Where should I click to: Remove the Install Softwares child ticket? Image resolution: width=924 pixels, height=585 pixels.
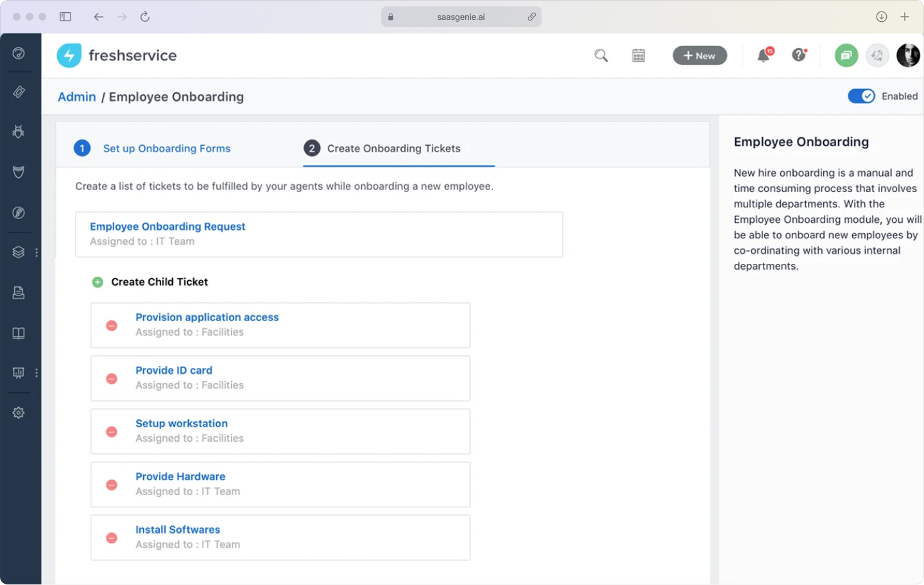(x=112, y=538)
